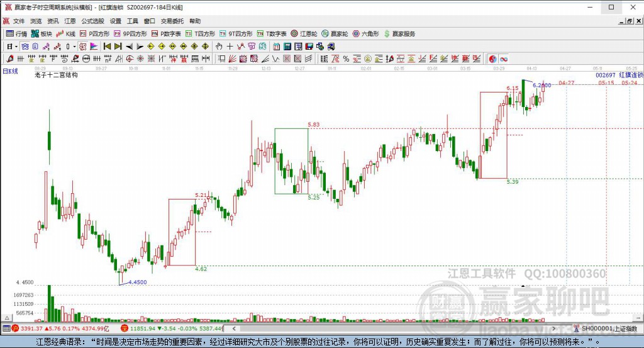
Task: Open the 浏览 menu
Action: click(x=36, y=21)
